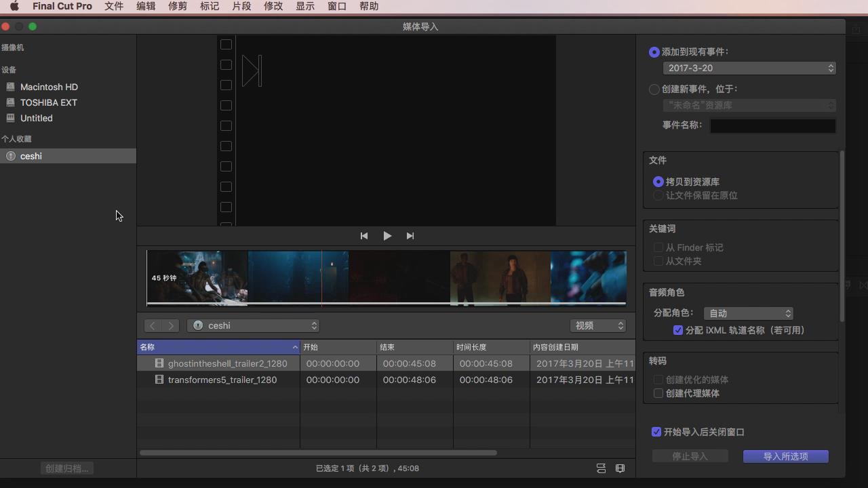Open the 修剪 menu
Viewport: 868px width, 488px height.
pos(178,6)
